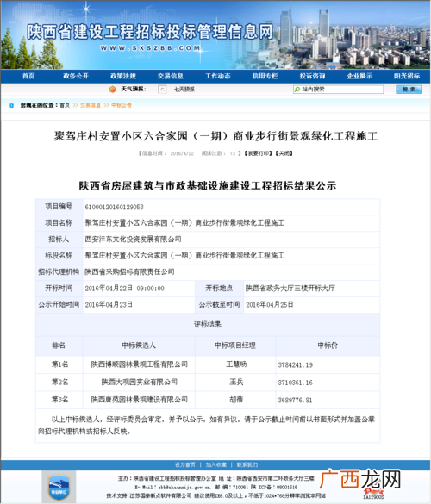Click the magnifier icon in search box
Screen dimensions: 431x504
297,90
